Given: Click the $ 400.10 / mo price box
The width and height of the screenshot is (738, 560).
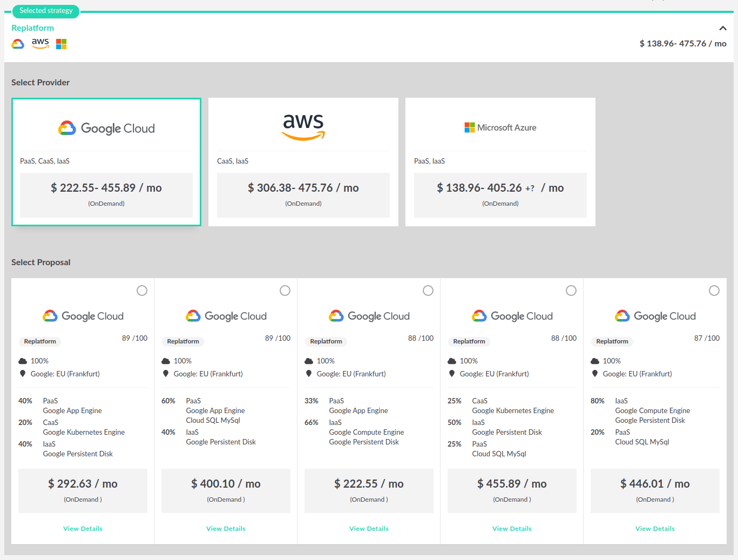Looking at the screenshot, I should [226, 490].
